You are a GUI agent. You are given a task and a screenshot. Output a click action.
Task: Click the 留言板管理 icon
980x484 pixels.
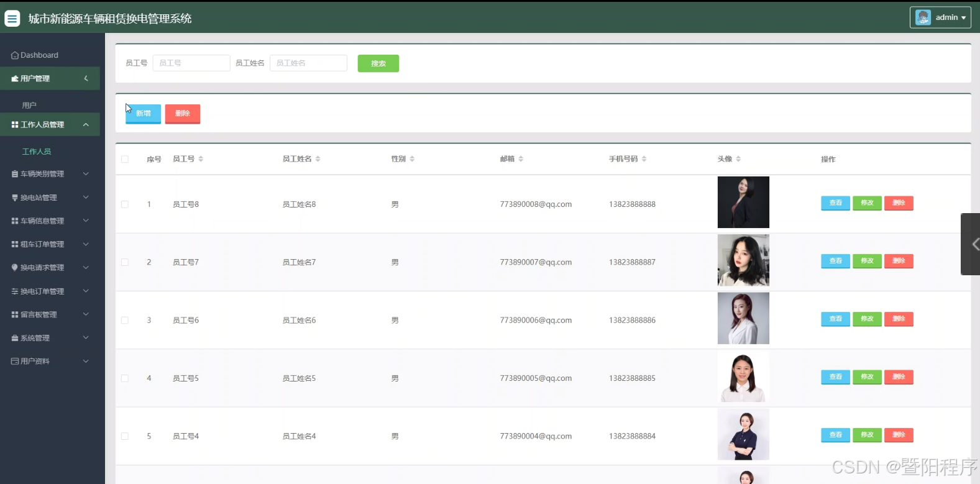pos(15,315)
